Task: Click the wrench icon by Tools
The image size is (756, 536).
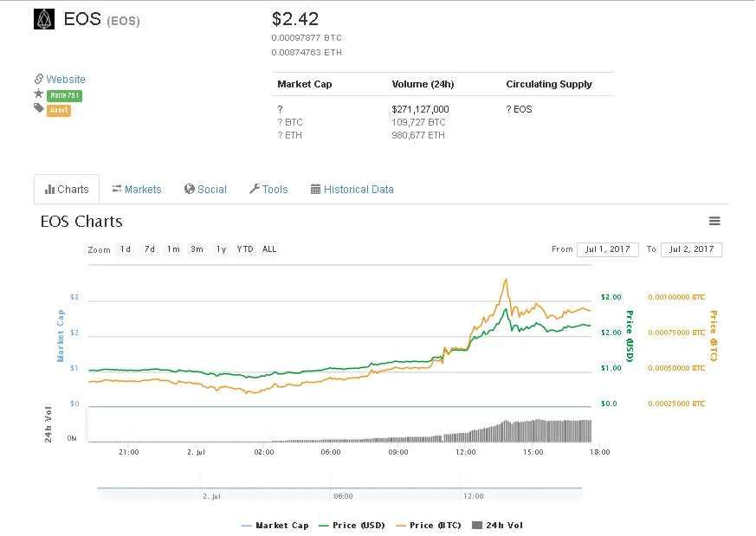Action: point(255,189)
